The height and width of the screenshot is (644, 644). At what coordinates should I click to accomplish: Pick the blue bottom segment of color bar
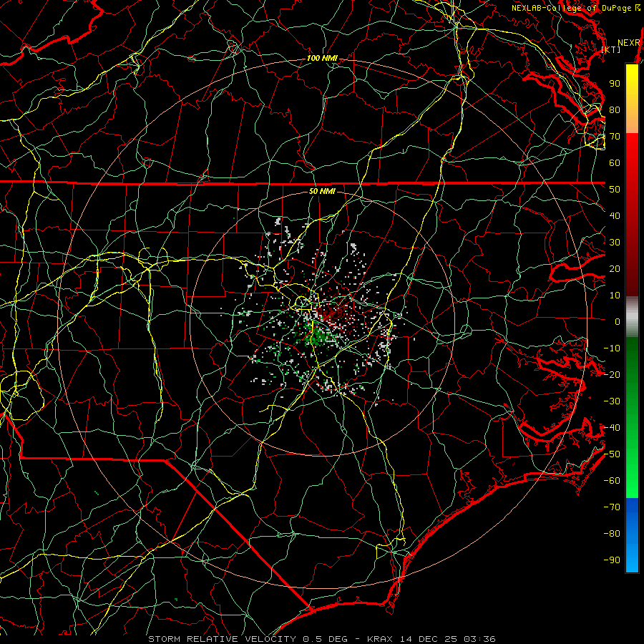click(632, 535)
